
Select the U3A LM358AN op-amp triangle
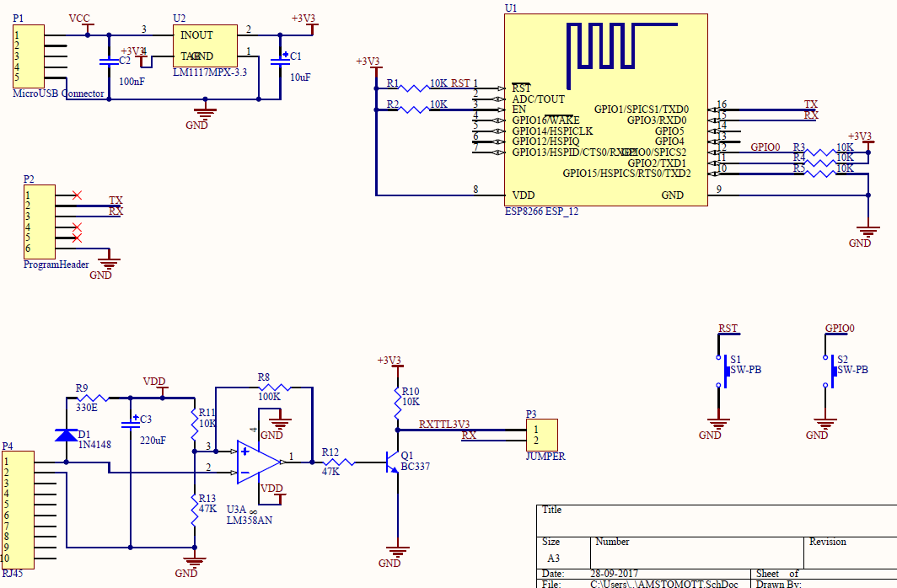(x=257, y=461)
